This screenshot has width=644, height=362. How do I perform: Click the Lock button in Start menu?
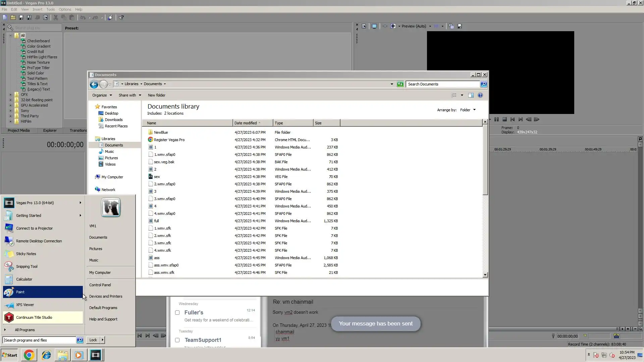(93, 340)
